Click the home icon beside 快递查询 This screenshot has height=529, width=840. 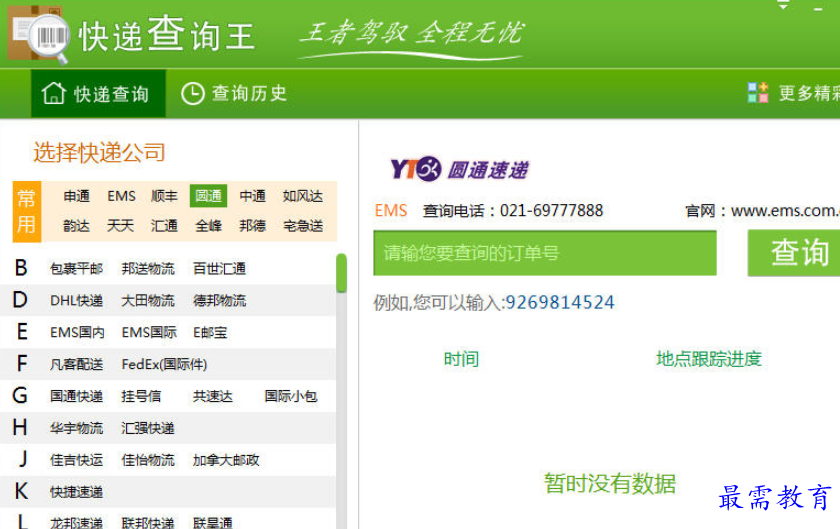pos(54,93)
